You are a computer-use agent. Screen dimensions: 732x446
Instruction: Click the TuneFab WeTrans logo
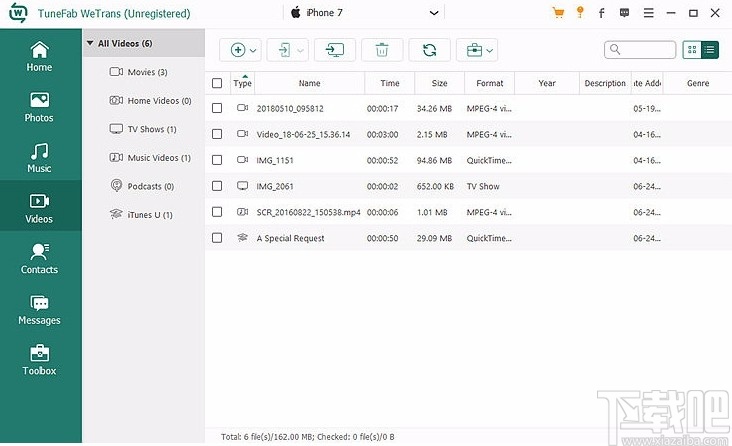(18, 13)
